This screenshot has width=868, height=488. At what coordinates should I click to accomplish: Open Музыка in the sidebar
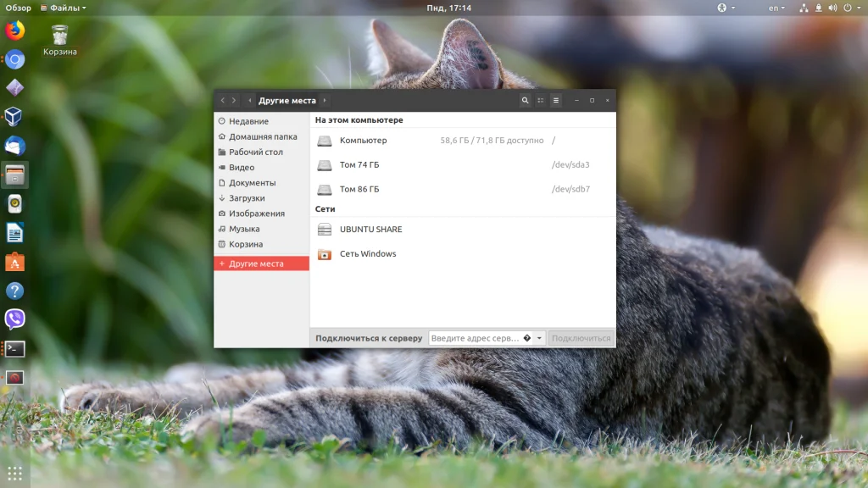click(261, 229)
